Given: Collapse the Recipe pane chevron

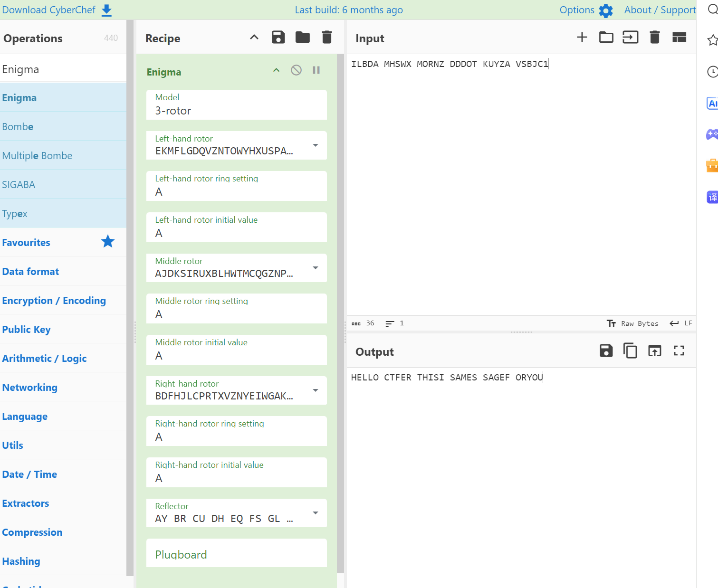Looking at the screenshot, I should pyautogui.click(x=254, y=37).
